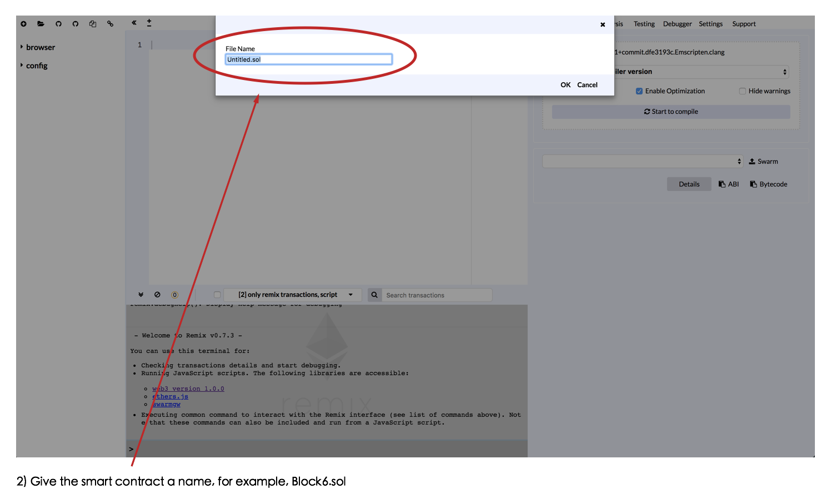The height and width of the screenshot is (504, 831).
Task: Copy all files to another instance icon
Action: 93,24
